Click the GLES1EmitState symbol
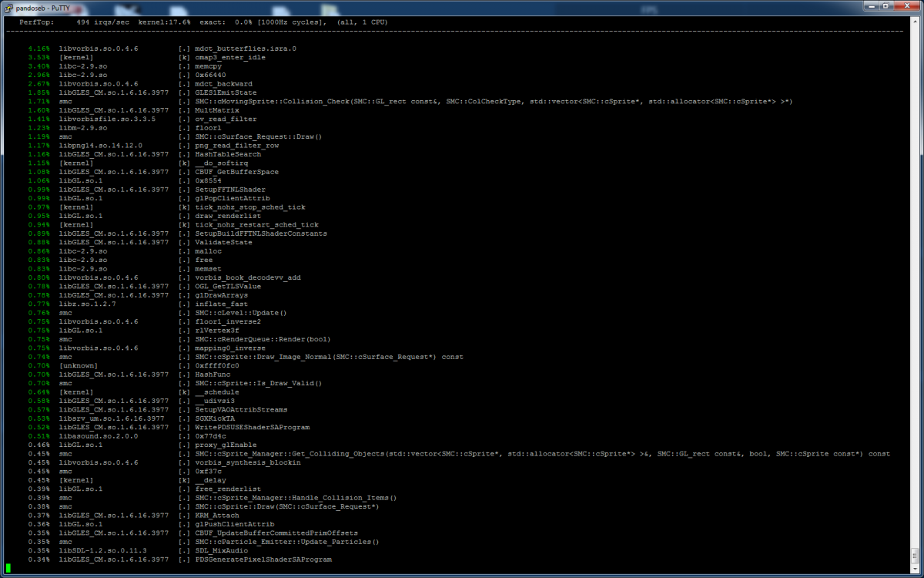Viewport: 924px width, 578px height. 226,92
